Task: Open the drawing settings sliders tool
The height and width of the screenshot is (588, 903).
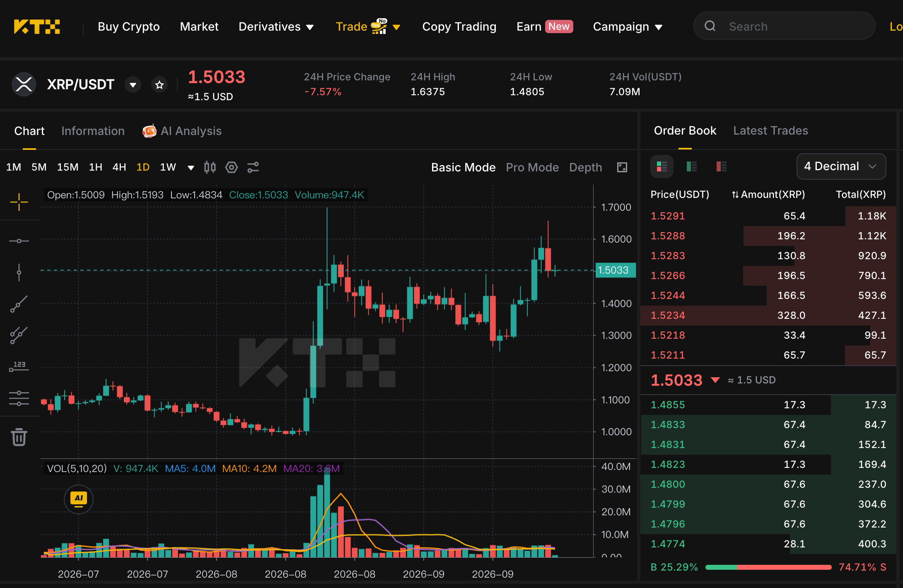Action: point(19,398)
